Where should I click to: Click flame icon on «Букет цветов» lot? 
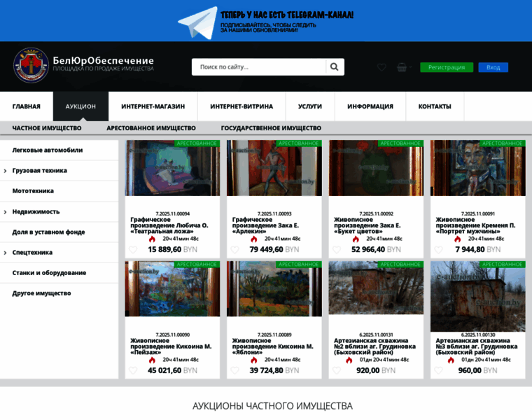pos(356,239)
